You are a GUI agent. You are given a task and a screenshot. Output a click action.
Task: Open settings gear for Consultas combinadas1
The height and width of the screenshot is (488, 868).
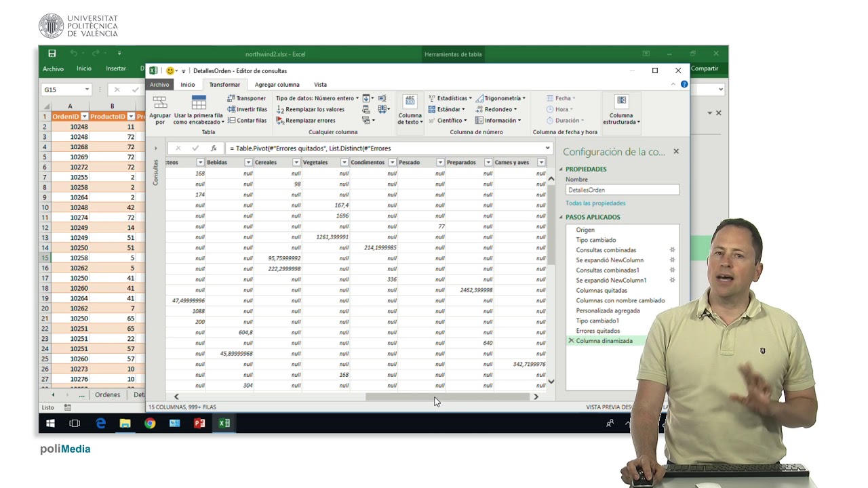[x=673, y=270]
